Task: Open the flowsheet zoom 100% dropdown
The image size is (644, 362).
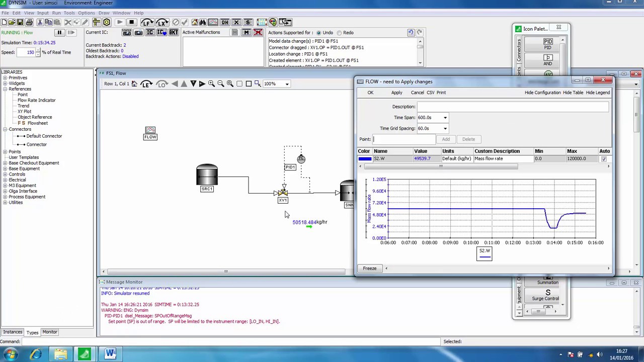Action: point(287,84)
